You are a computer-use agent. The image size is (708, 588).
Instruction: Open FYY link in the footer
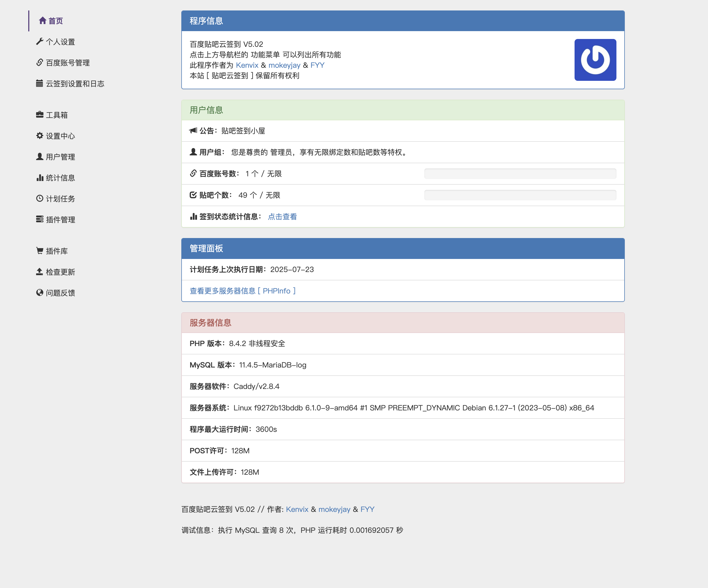point(368,509)
